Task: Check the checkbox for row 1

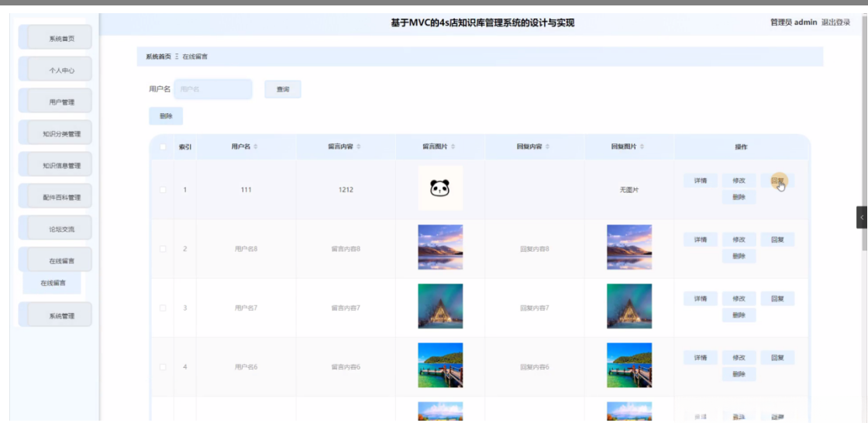Action: (163, 189)
